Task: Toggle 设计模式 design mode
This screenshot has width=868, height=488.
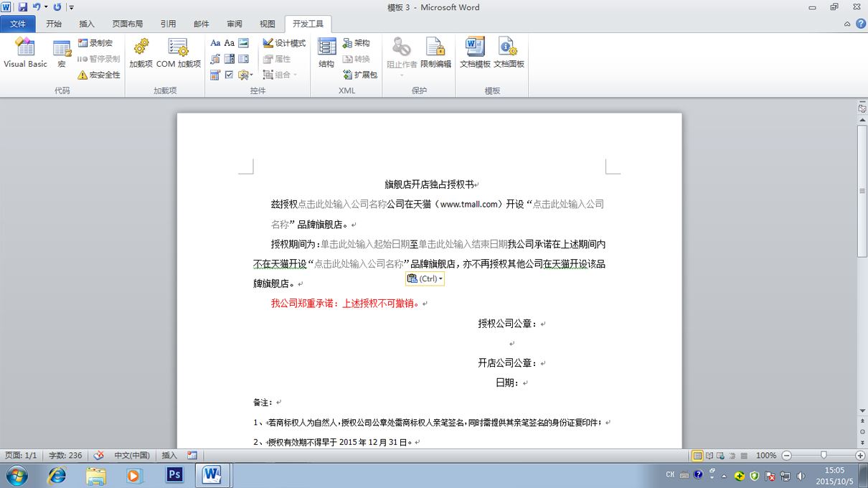Action: 284,43
